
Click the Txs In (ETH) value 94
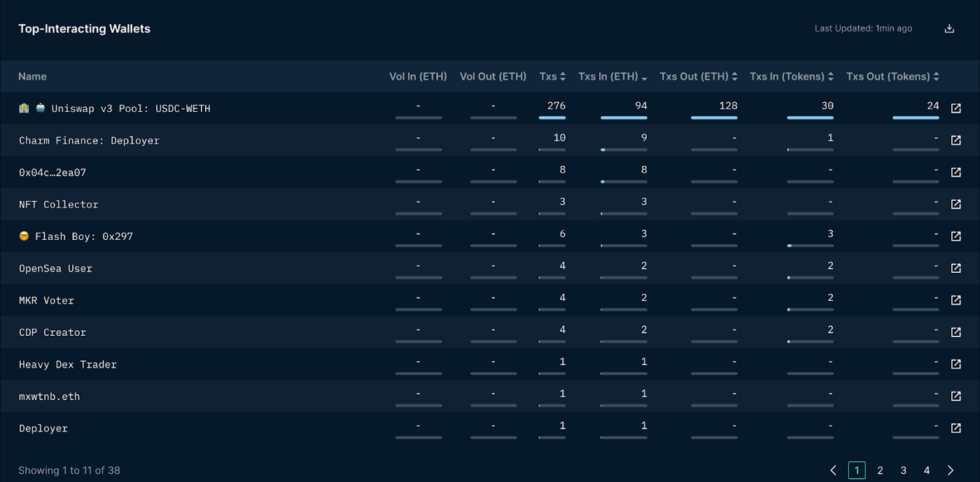pos(641,106)
